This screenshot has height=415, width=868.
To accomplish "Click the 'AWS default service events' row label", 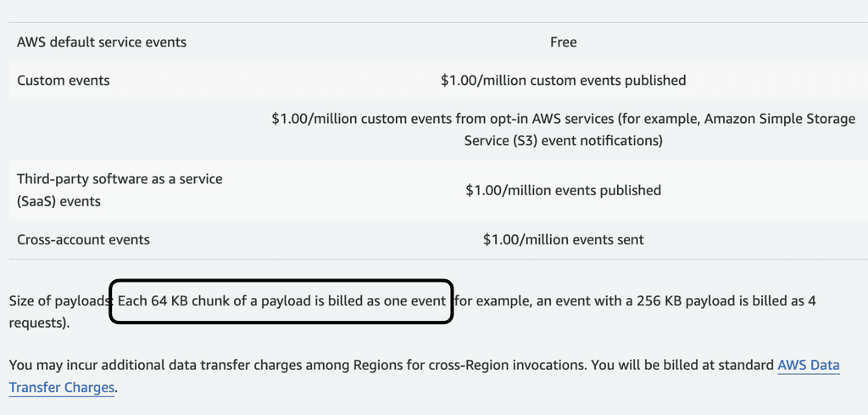I will point(102,42).
